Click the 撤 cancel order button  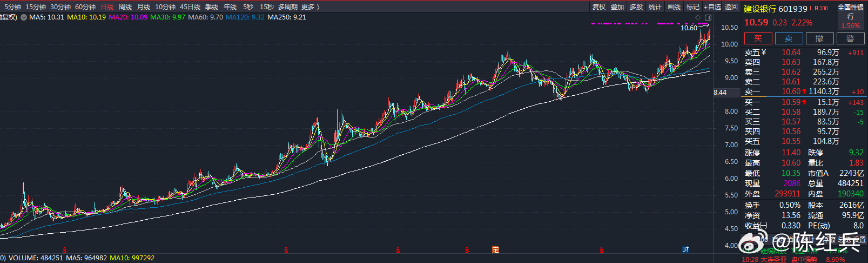[819, 38]
